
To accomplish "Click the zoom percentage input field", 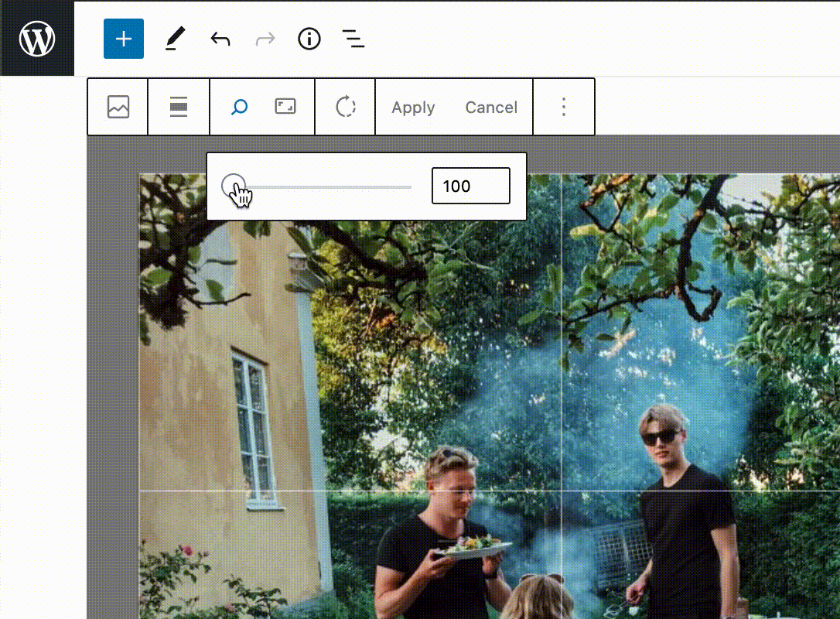I will point(471,186).
